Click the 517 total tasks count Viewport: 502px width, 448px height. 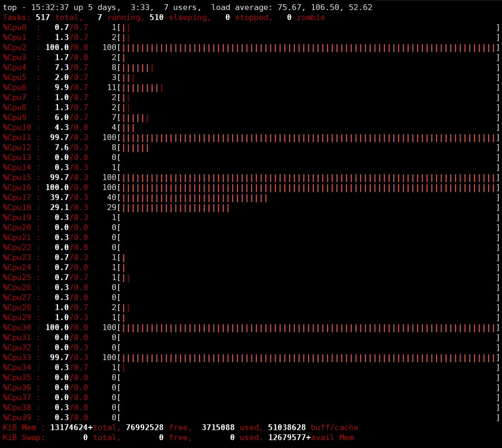(43, 17)
